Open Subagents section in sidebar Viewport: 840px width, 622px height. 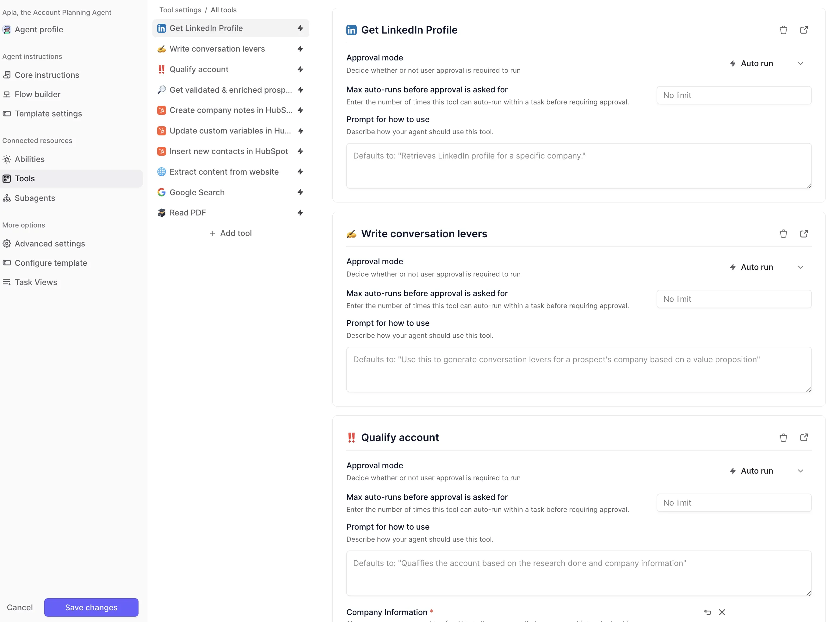click(34, 198)
